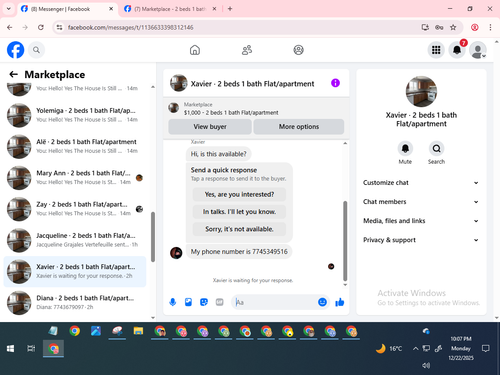Send a thumbs up like
This screenshot has width=500, height=375.
point(340,302)
